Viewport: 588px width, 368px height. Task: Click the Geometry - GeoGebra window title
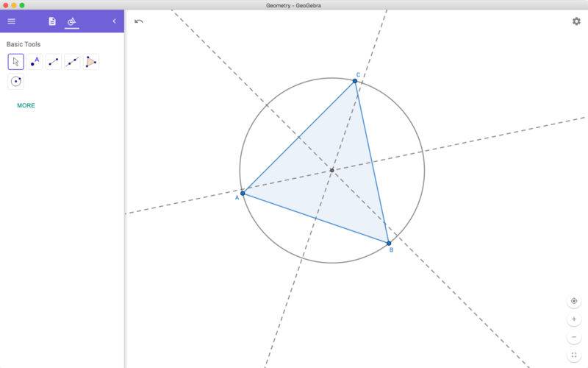(293, 5)
